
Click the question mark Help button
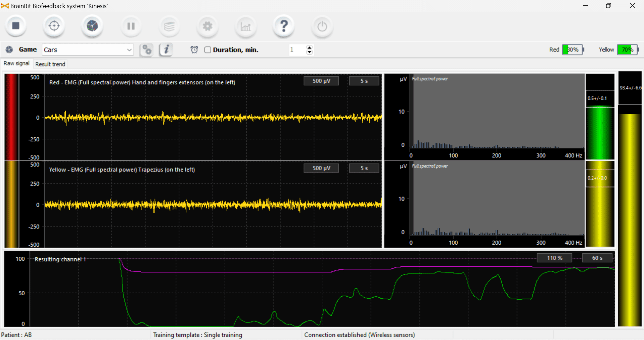click(x=284, y=26)
